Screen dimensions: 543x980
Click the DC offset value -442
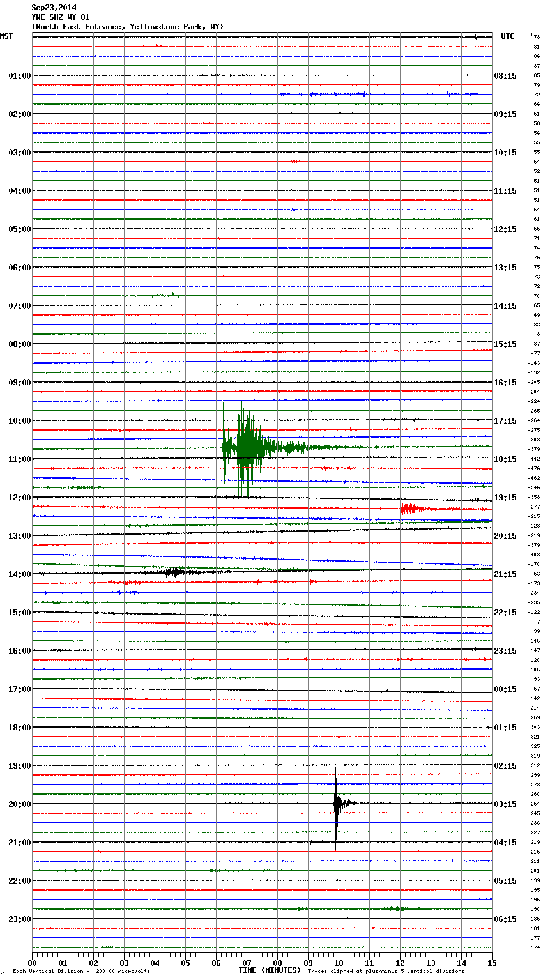(533, 459)
